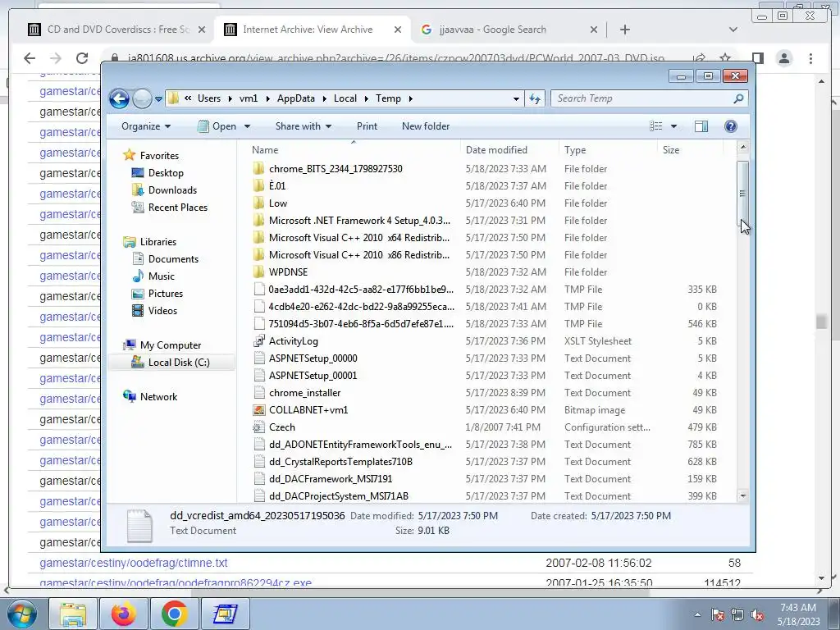Viewport: 840px width, 630px height.
Task: Select the chrome_BITS_2344_1798927530 folder
Action: [336, 169]
